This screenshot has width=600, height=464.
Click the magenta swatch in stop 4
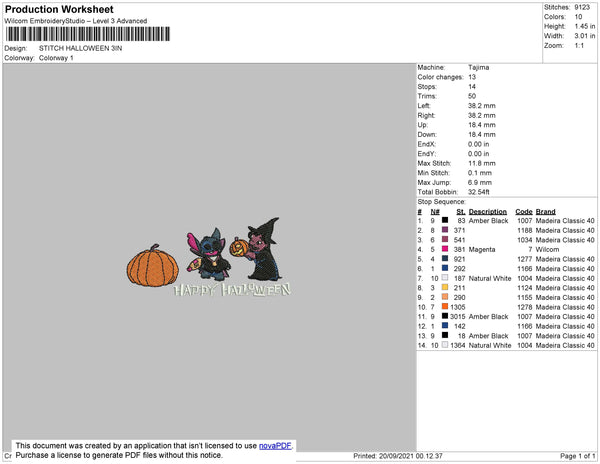tap(445, 249)
